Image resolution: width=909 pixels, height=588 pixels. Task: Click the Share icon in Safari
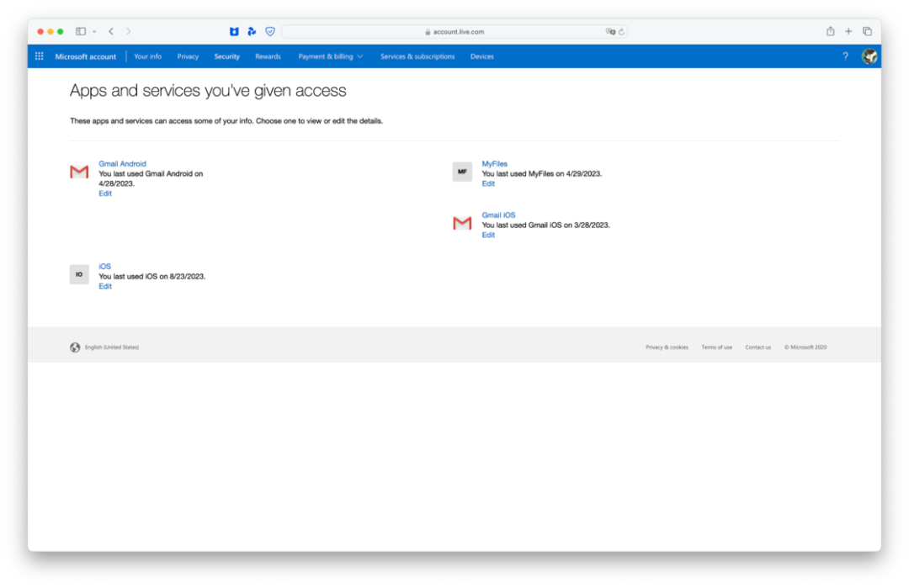830,31
